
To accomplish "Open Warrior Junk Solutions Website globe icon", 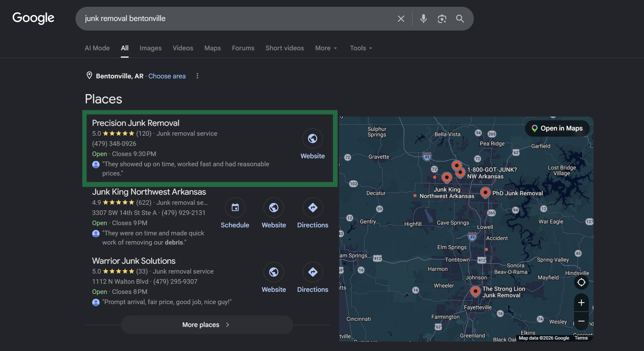I will [273, 272].
